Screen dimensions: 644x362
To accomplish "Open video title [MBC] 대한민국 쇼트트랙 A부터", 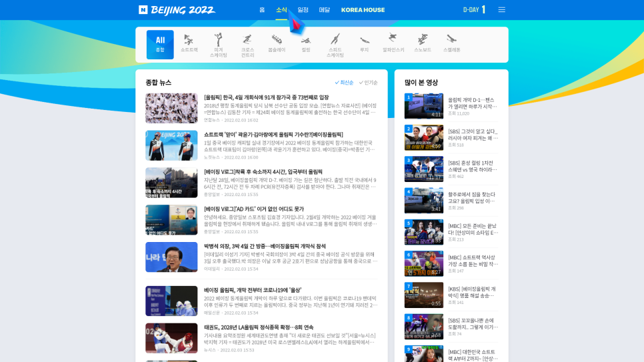I will [473, 355].
